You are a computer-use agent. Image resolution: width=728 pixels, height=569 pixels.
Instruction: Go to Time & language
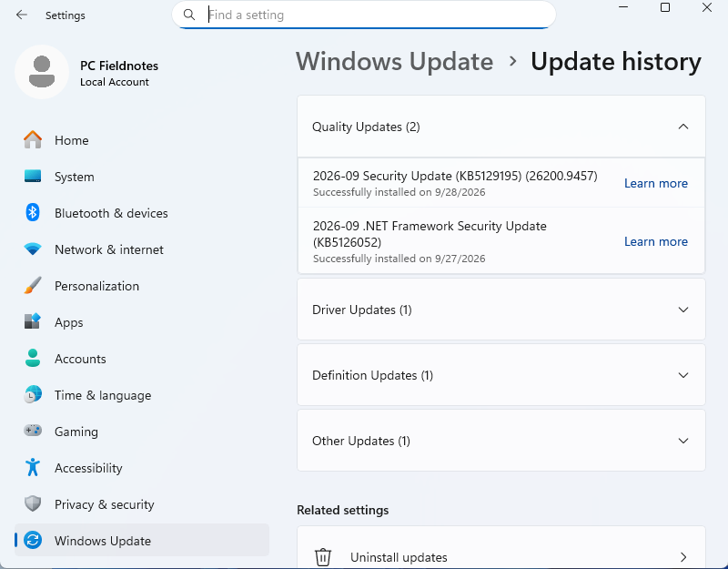tap(142, 395)
